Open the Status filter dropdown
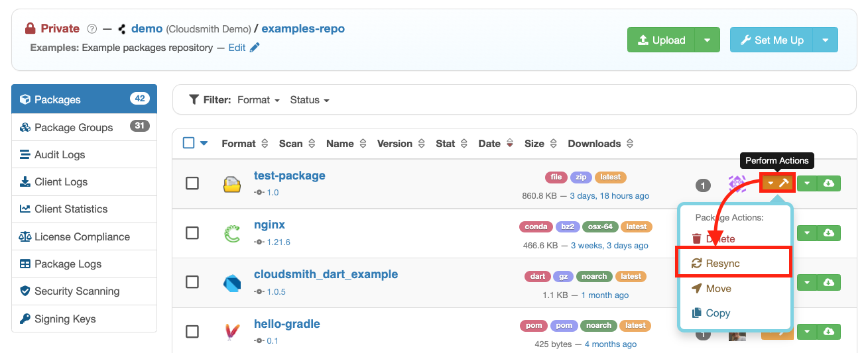 [x=310, y=100]
